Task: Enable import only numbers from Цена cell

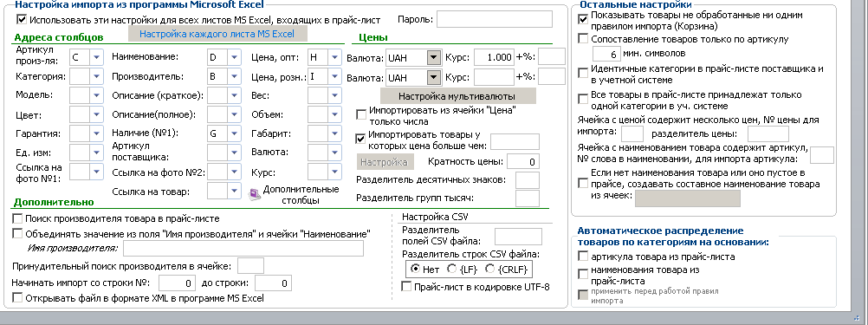Action: (361, 115)
